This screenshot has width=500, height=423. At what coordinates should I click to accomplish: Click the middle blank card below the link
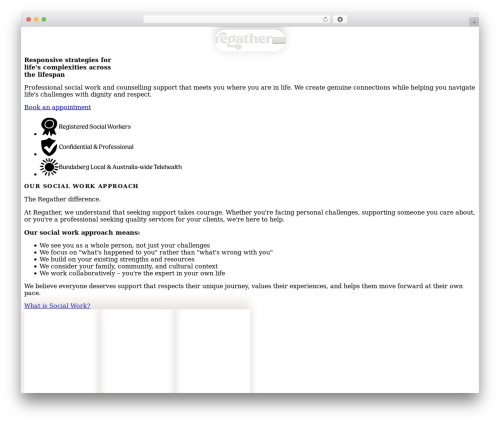[x=136, y=351]
